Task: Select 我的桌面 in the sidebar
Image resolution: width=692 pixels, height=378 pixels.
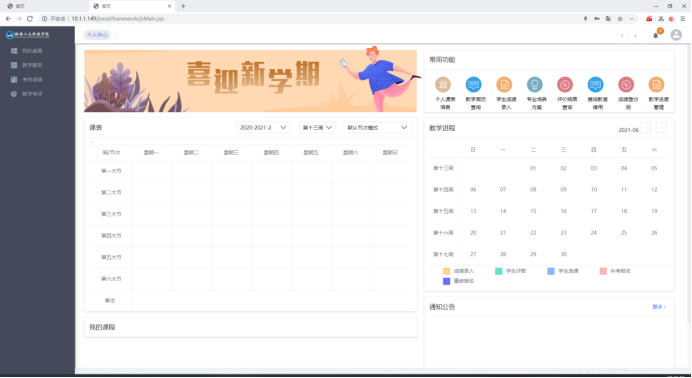Action: click(x=32, y=51)
